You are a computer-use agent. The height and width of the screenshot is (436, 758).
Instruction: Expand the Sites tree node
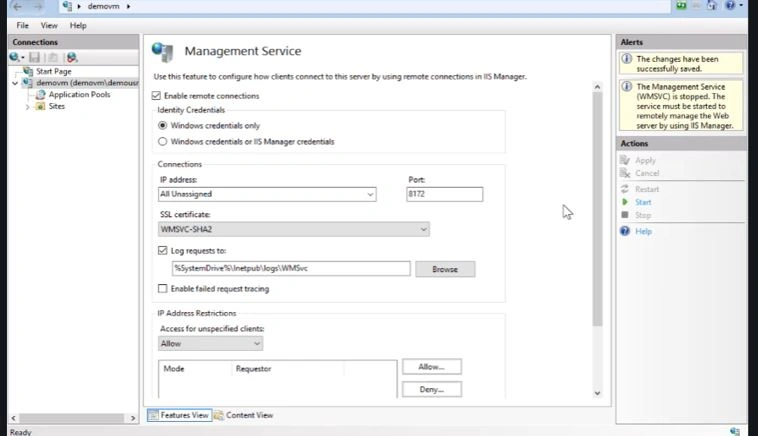click(x=28, y=106)
